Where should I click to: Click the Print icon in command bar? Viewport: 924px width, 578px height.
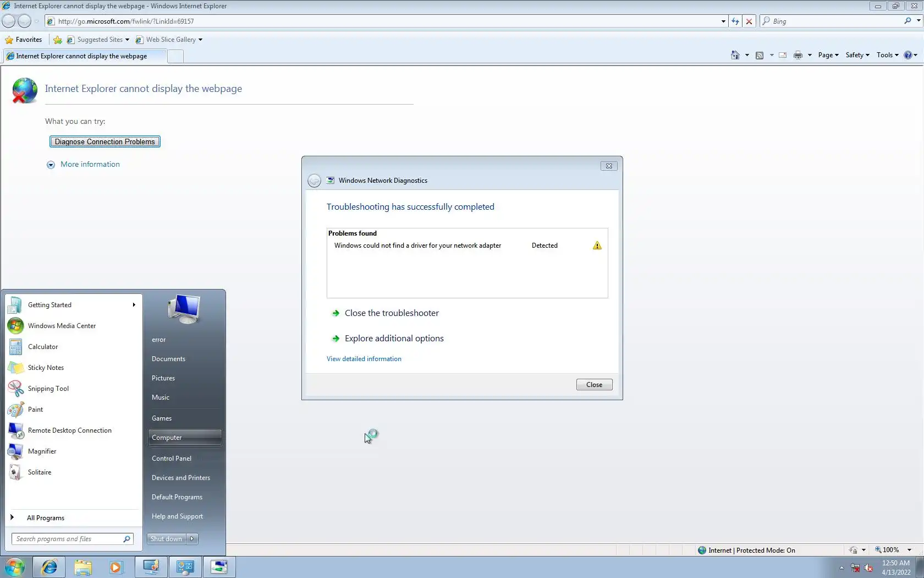click(798, 55)
